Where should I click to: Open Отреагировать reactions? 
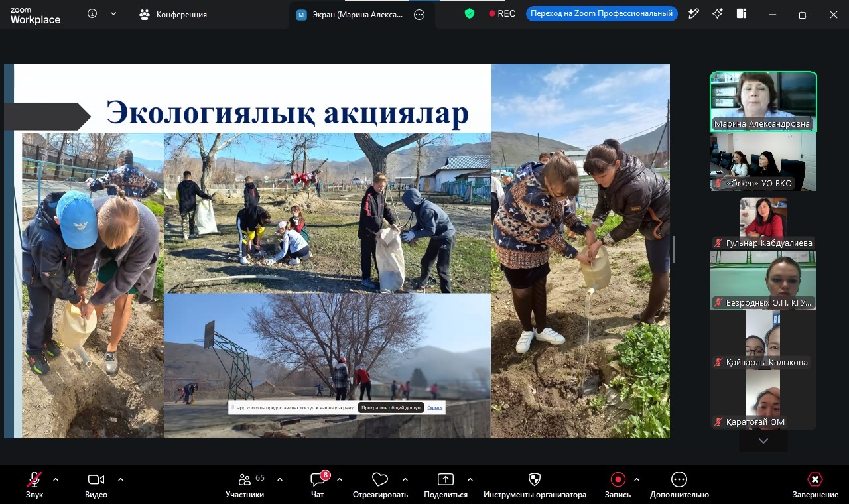(x=380, y=485)
